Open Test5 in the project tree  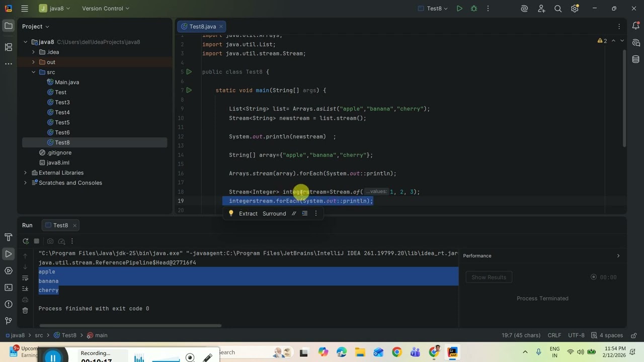pyautogui.click(x=62, y=123)
